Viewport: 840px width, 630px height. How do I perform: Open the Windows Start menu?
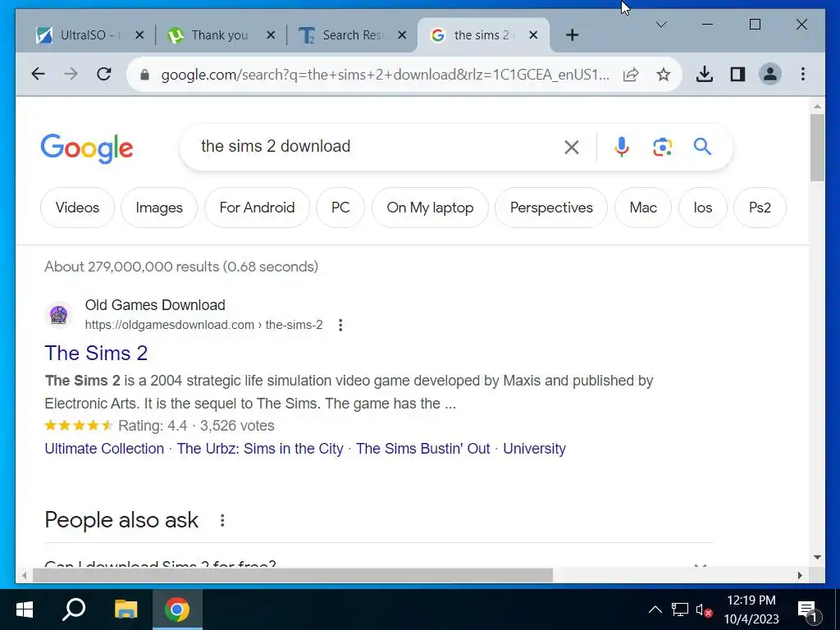(24, 609)
